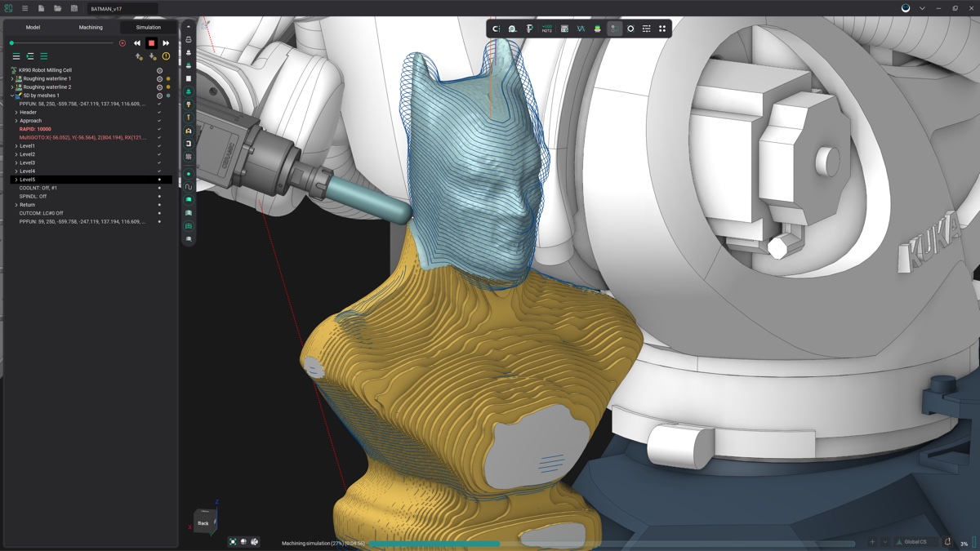Click the grid of four dots icon
Screen dimensions: 980x551
662,29
